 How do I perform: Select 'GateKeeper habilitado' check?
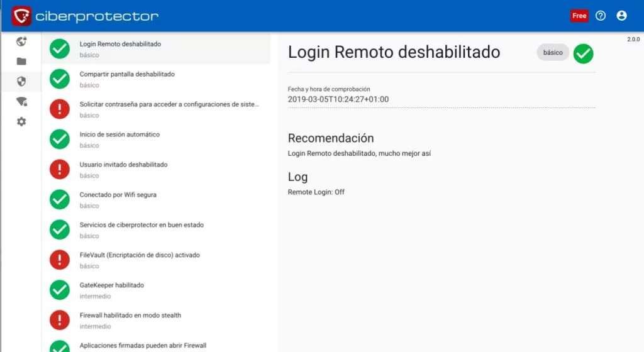pos(111,285)
